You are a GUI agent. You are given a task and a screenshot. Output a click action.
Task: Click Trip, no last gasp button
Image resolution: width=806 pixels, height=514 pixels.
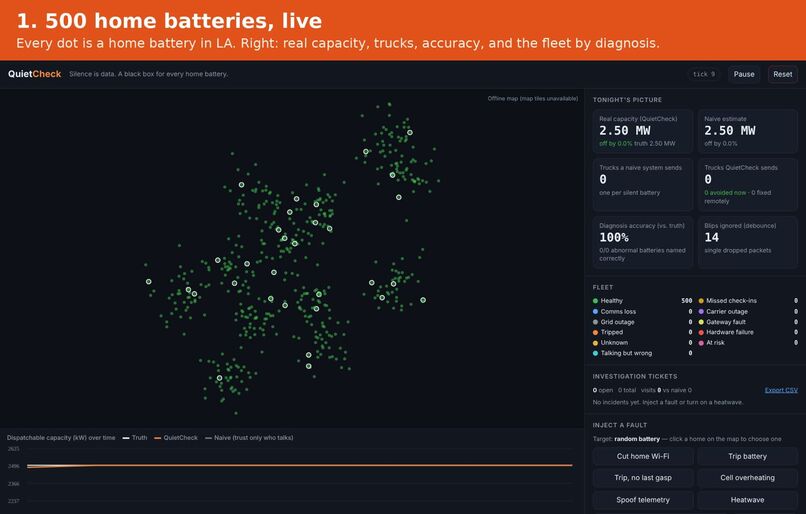click(643, 478)
